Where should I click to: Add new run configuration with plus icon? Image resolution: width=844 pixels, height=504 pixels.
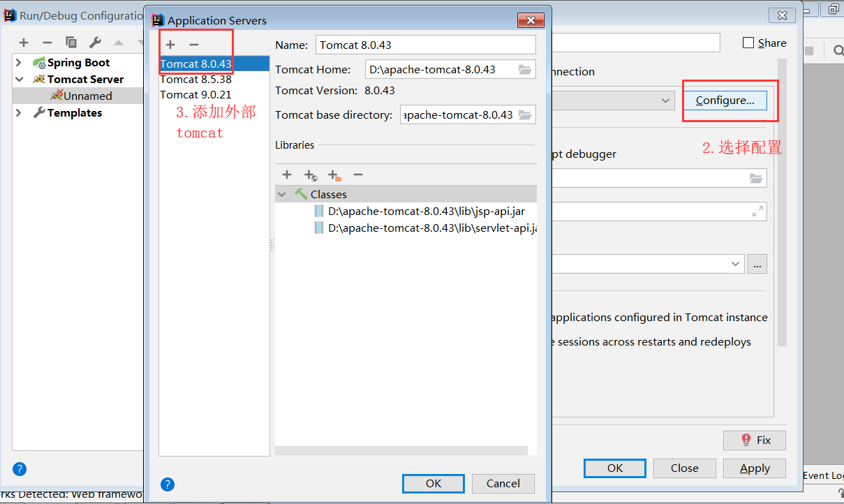[x=24, y=43]
